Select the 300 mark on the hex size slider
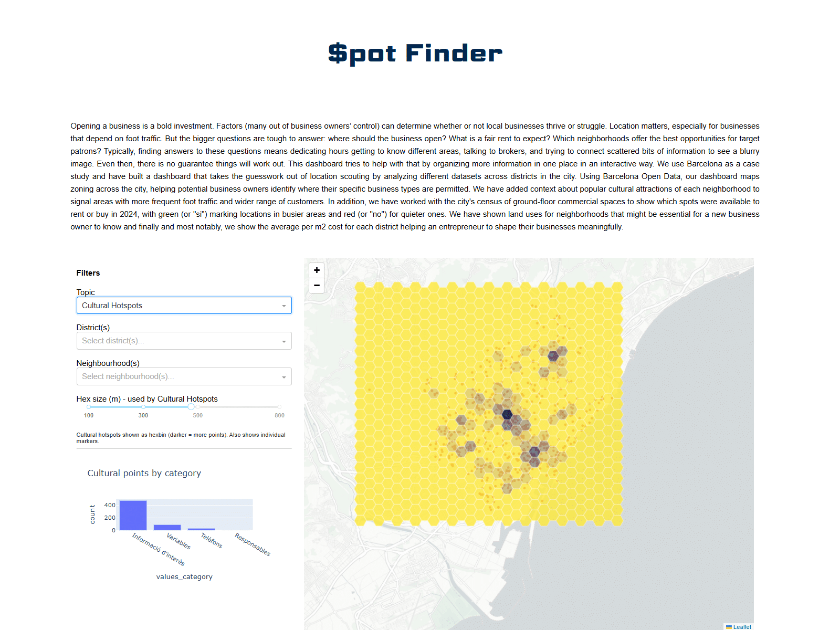 (x=143, y=407)
